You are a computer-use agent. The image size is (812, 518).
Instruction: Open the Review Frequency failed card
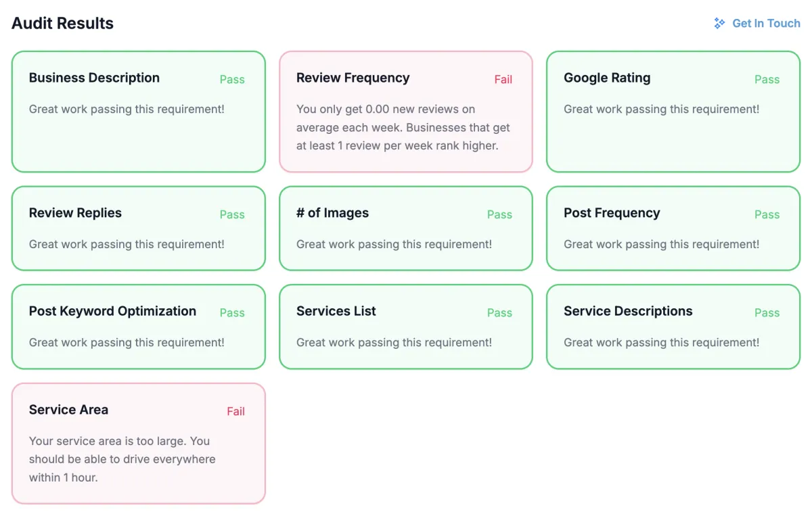406,112
